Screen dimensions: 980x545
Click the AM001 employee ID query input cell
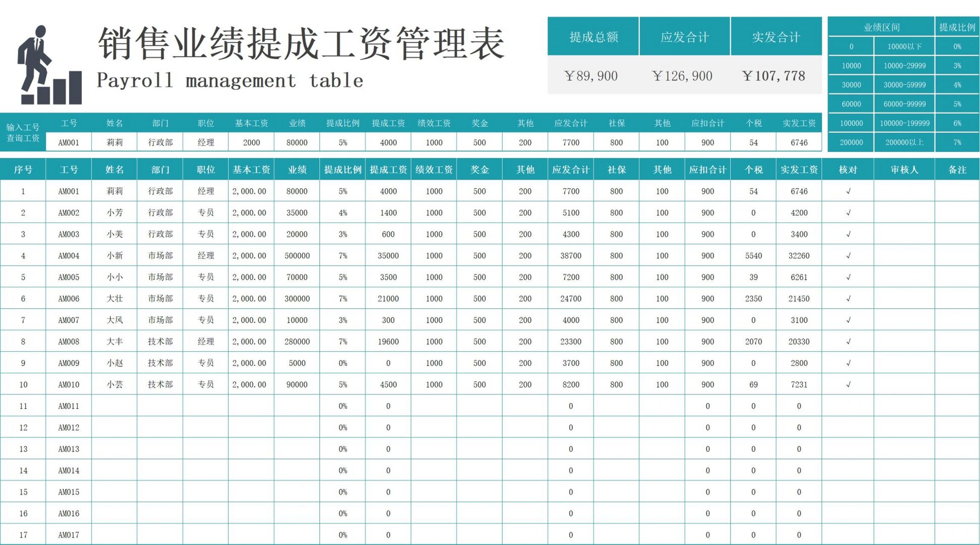[69, 142]
